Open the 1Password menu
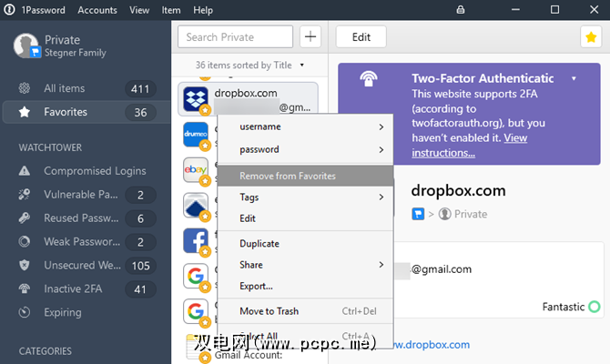This screenshot has height=364, width=610. [43, 10]
